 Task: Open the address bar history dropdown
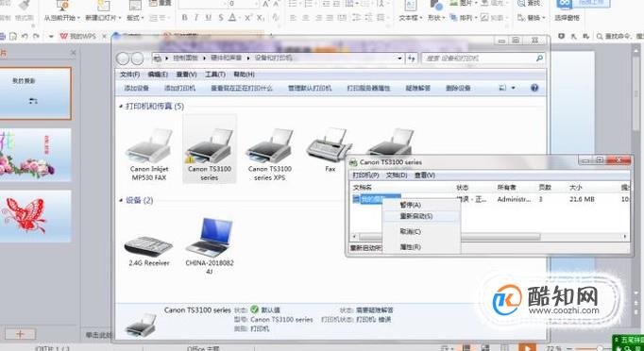(x=399, y=58)
